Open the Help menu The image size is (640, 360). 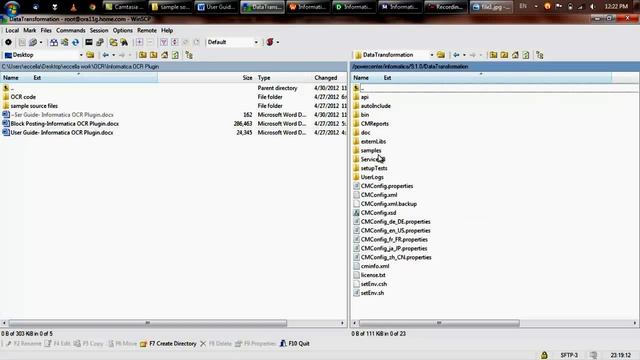click(x=167, y=30)
